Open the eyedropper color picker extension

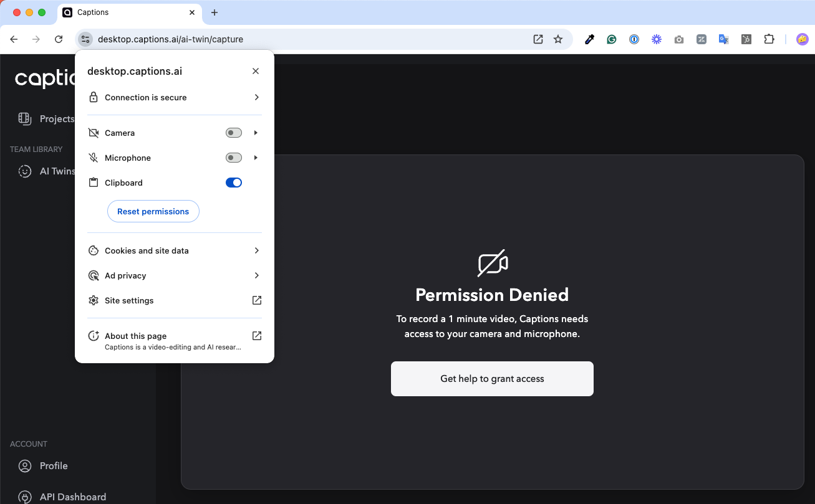pos(589,39)
